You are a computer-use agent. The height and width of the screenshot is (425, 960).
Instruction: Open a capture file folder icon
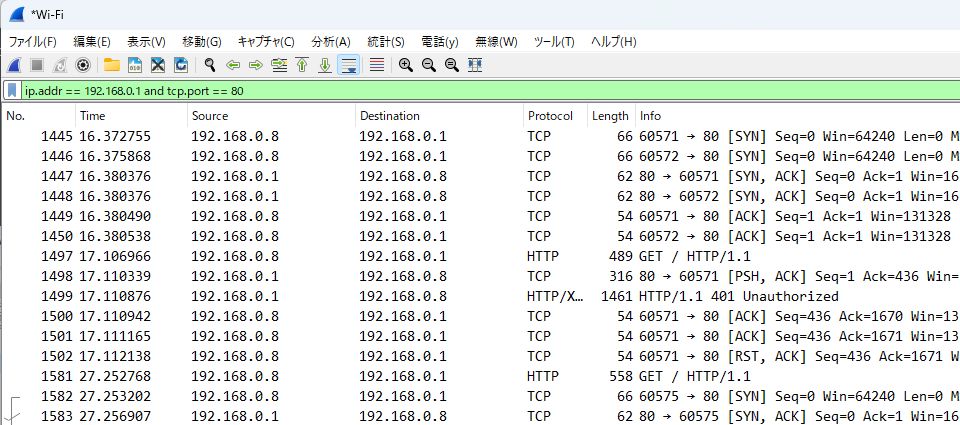pos(111,65)
